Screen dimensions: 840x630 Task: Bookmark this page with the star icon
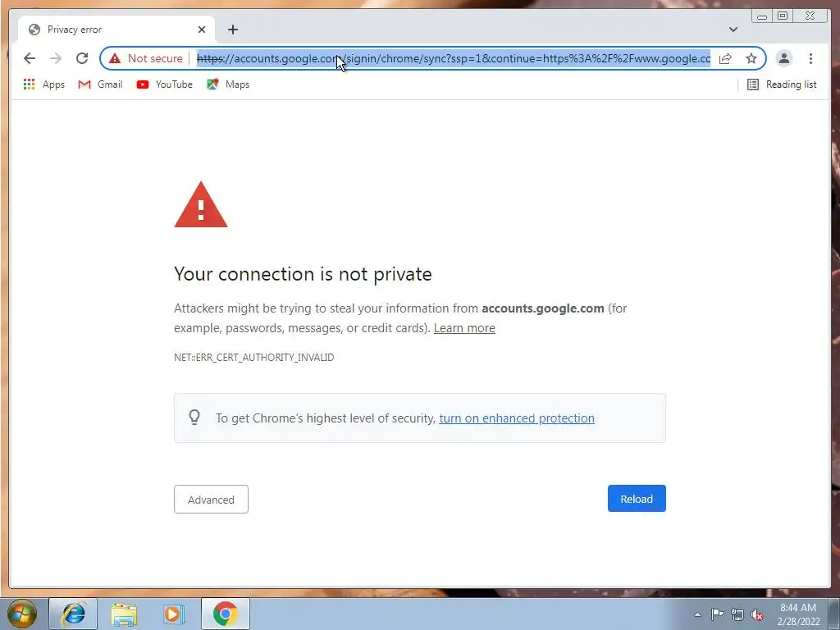tap(751, 58)
